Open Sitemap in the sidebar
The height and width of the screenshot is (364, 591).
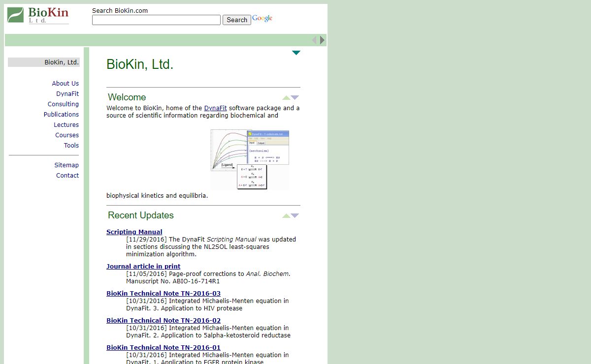point(66,165)
